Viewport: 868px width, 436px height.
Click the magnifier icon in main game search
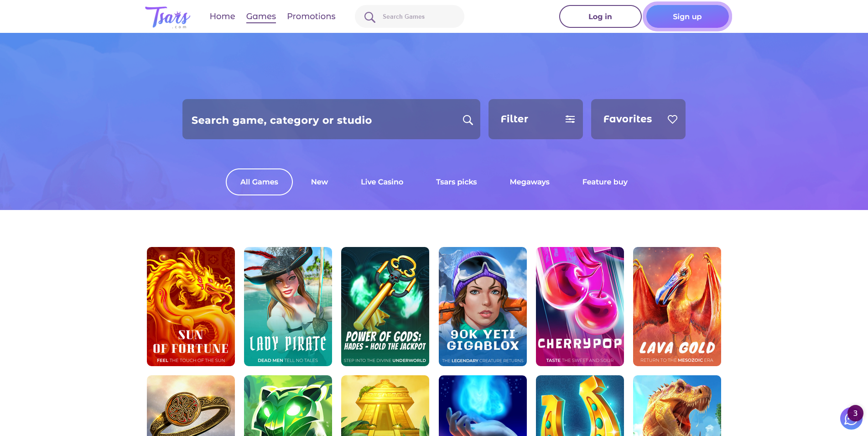pos(468,120)
